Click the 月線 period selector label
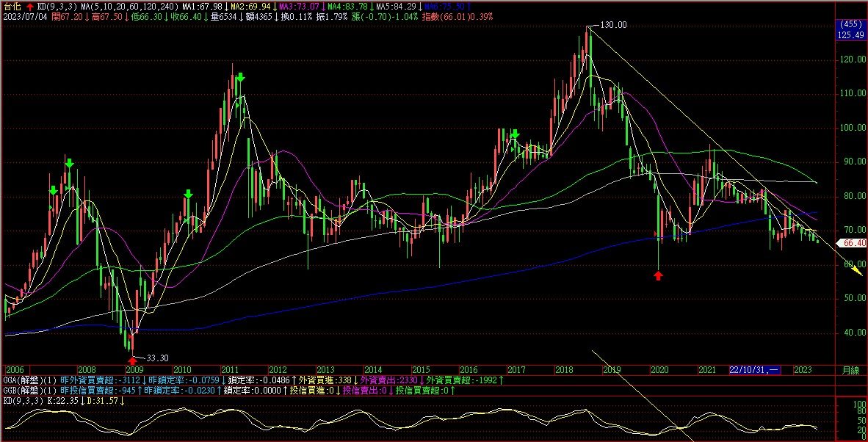The image size is (868, 442). (x=850, y=369)
